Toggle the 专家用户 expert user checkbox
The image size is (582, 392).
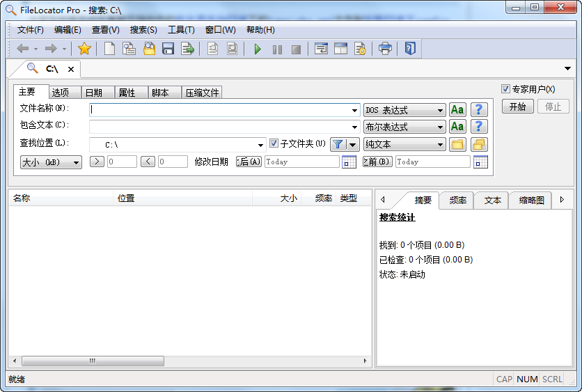click(x=505, y=88)
